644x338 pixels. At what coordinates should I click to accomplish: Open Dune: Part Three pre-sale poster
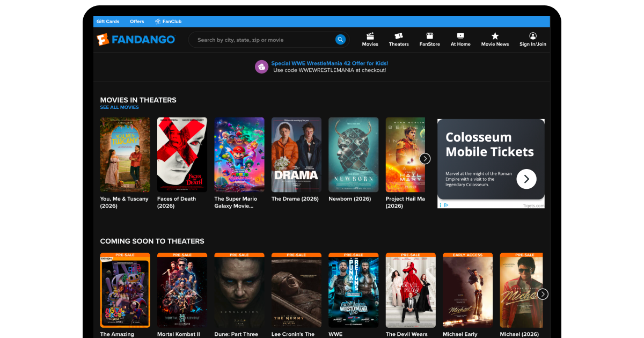click(x=239, y=290)
